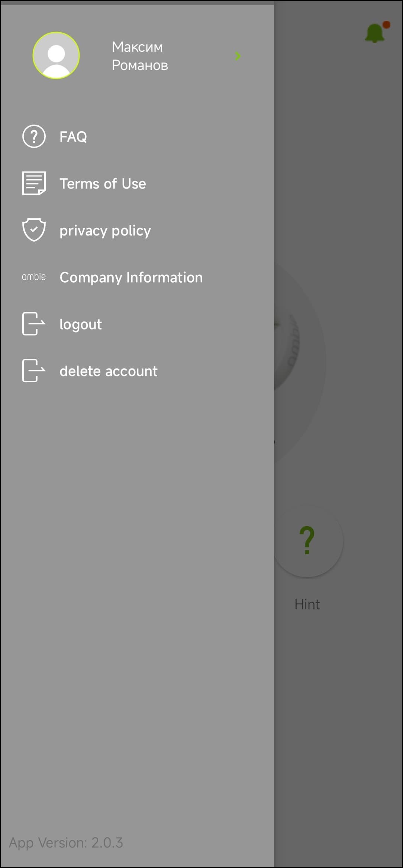Open notifications via the bell icon
The width and height of the screenshot is (403, 868).
point(375,33)
